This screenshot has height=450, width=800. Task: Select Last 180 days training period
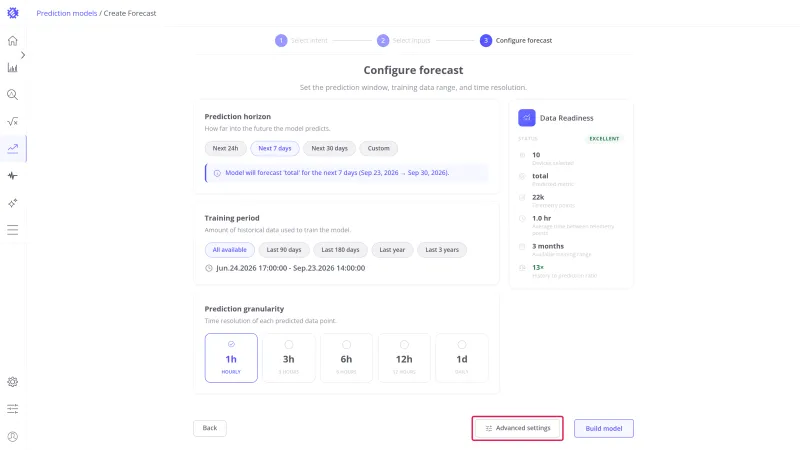[340, 250]
